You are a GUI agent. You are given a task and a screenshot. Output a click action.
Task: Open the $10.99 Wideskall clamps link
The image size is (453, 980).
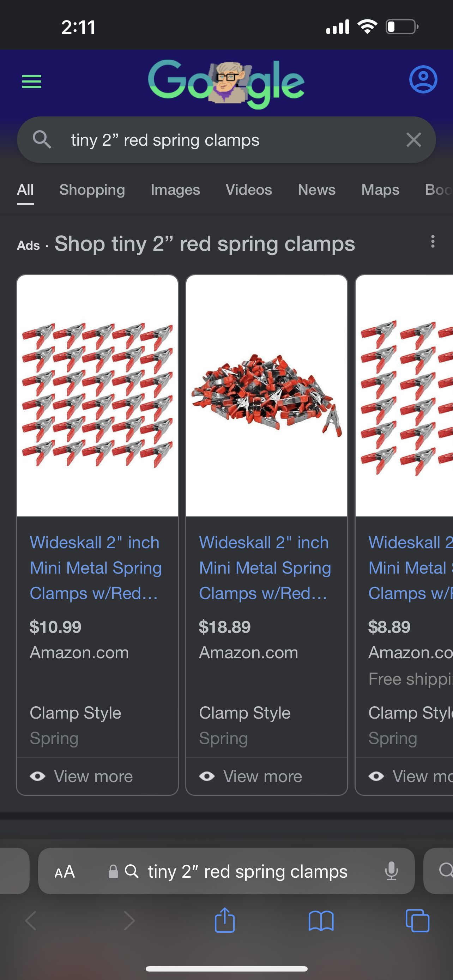tap(95, 568)
